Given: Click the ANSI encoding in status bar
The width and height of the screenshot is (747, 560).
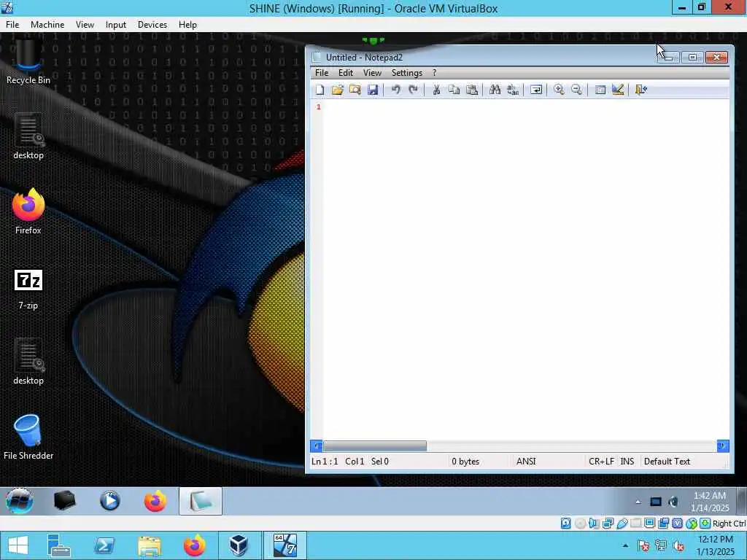Looking at the screenshot, I should pos(526,462).
